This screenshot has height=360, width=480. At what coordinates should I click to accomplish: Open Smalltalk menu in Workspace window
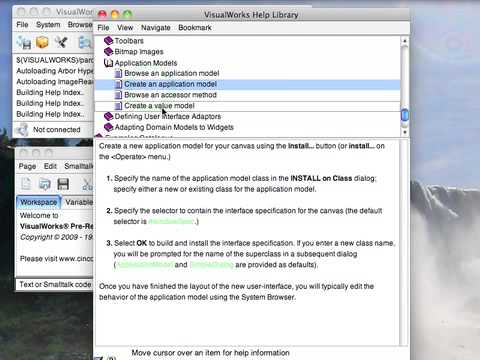click(x=78, y=166)
